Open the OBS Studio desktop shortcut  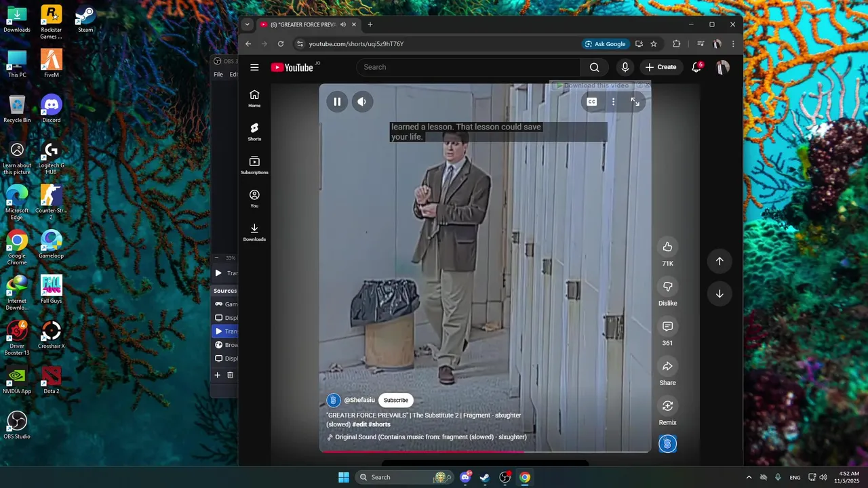tap(17, 426)
